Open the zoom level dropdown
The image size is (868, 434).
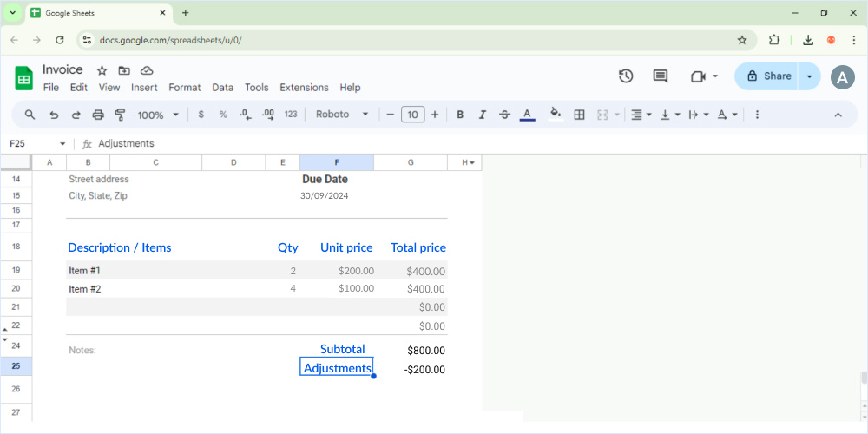158,115
